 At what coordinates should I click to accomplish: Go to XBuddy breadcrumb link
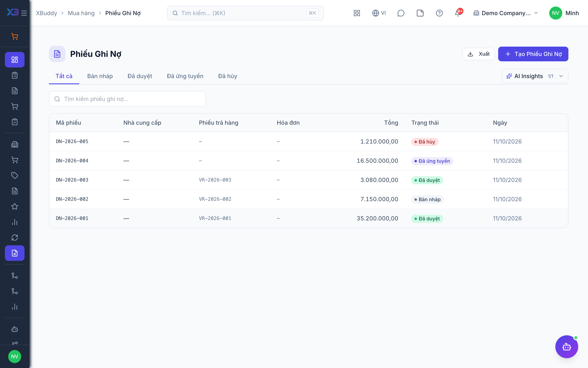(46, 13)
